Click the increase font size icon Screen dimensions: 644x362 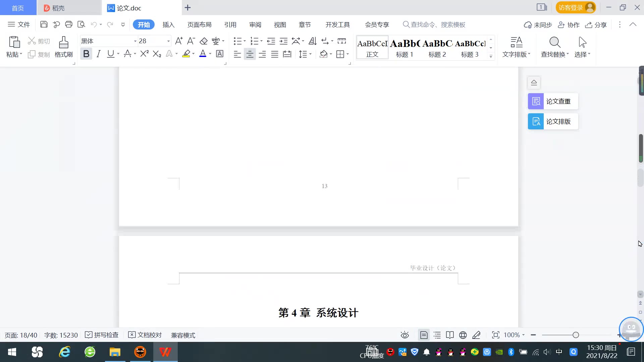(x=179, y=41)
